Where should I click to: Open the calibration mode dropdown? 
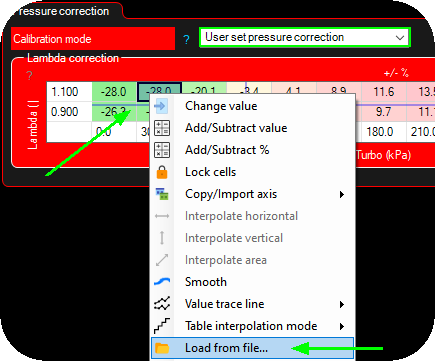point(305,37)
